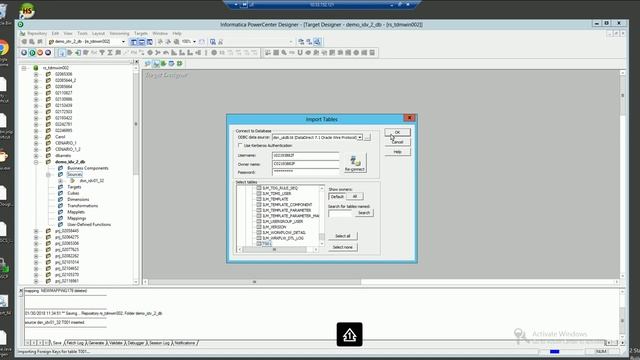Click the Cubes folder icon in tree

tap(61, 193)
